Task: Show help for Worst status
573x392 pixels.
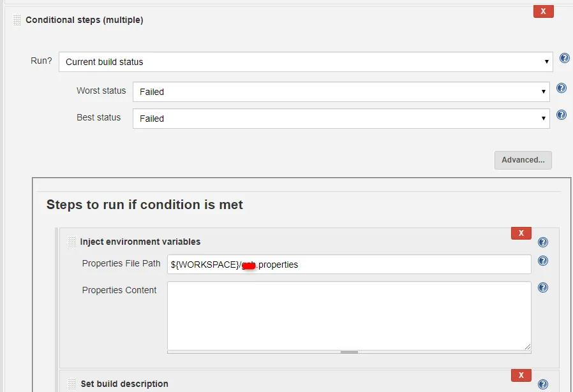Action: coord(562,89)
